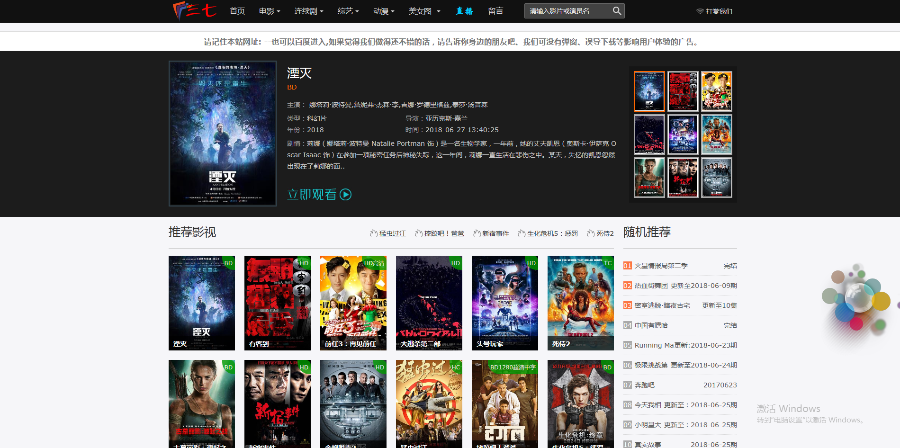900x448 pixels.
Task: Click the 随机推荐 sidebar heading
Action: pos(647,232)
